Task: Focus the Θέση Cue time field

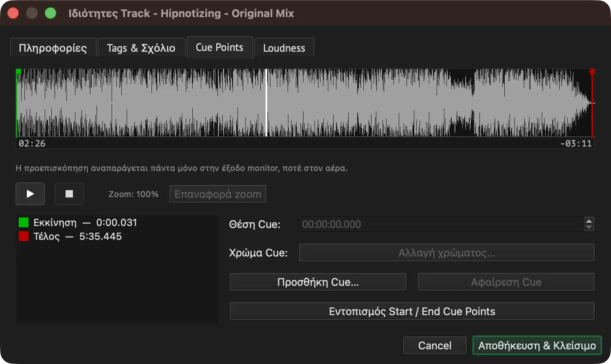Action: click(441, 224)
